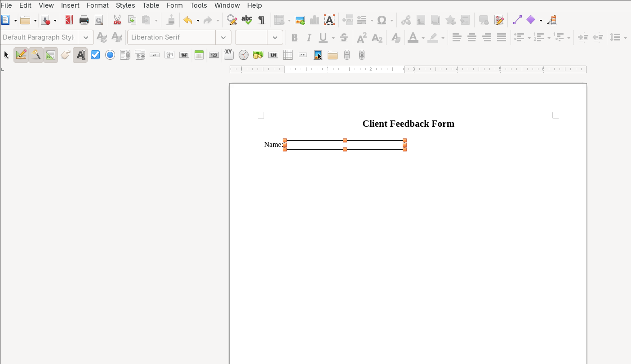This screenshot has height=364, width=631.
Task: Insert an Image Control
Action: (318, 55)
